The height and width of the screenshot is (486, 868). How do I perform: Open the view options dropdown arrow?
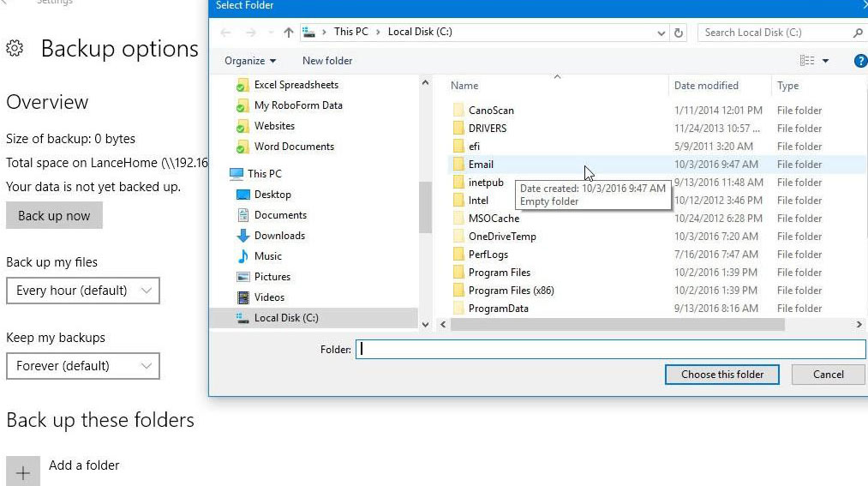pyautogui.click(x=826, y=61)
